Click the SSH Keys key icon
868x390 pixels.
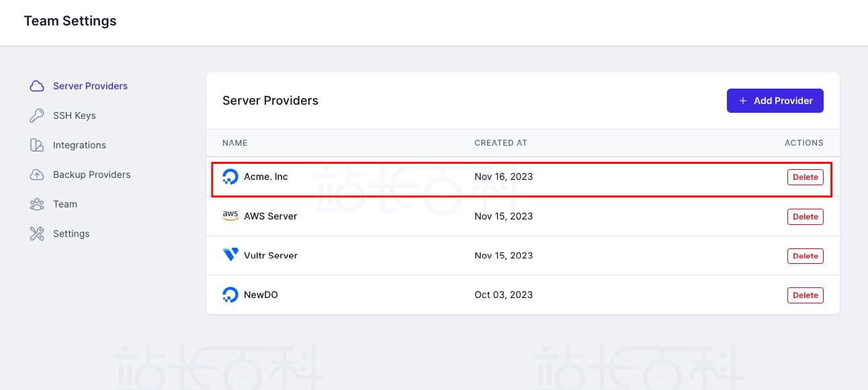[37, 115]
